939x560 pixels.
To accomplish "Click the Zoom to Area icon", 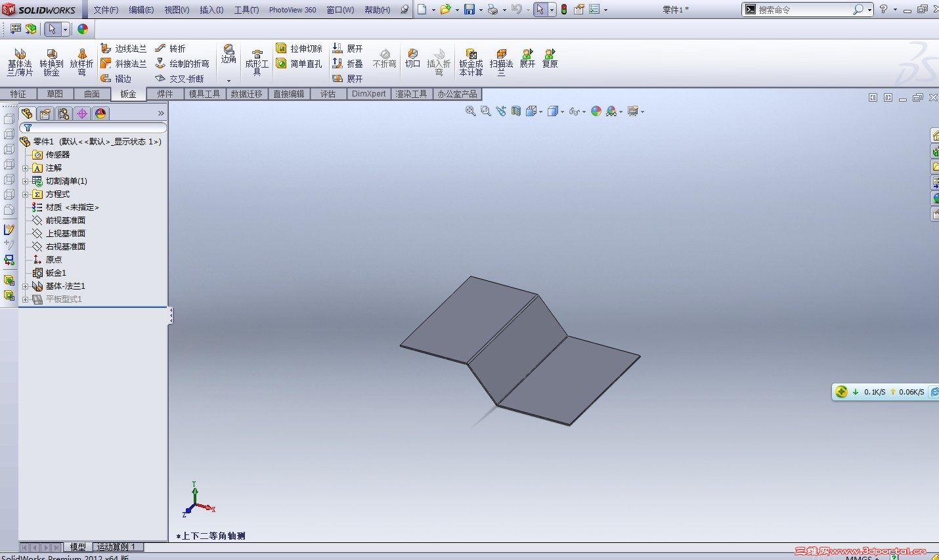I will coord(486,112).
